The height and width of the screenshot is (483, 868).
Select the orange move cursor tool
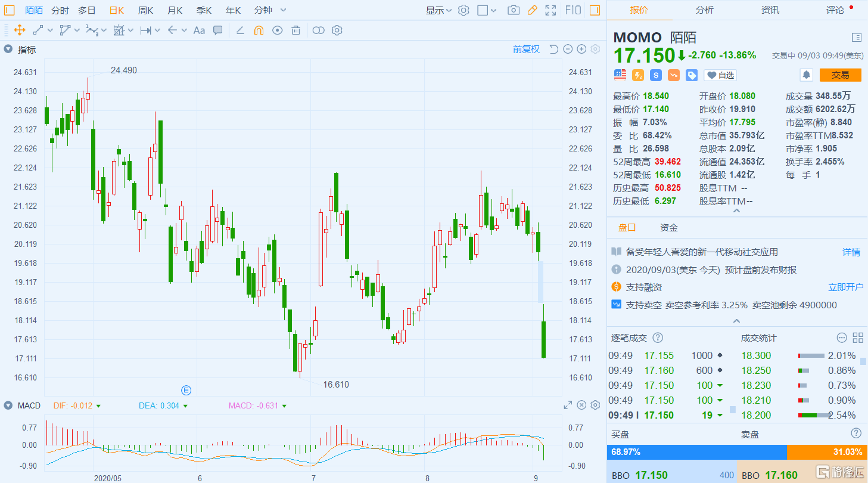pos(19,30)
